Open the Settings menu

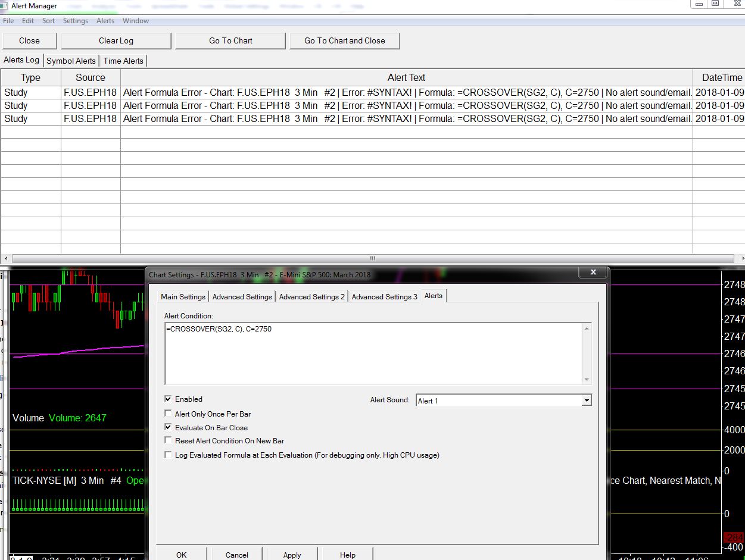pos(76,21)
